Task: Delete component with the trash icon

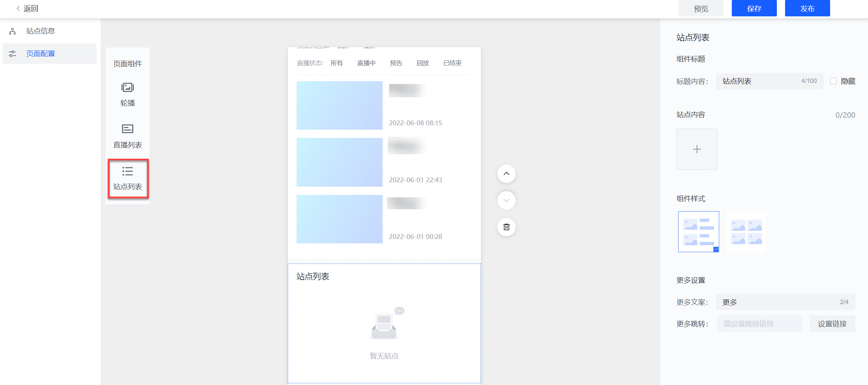Action: point(507,227)
